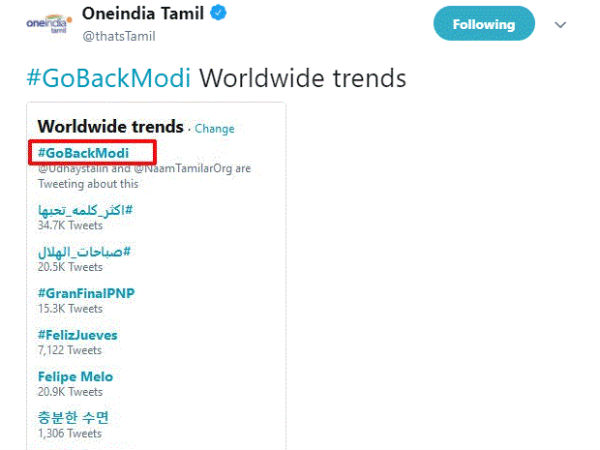Toggle the Following button
The image size is (600, 450).
pyautogui.click(x=483, y=23)
